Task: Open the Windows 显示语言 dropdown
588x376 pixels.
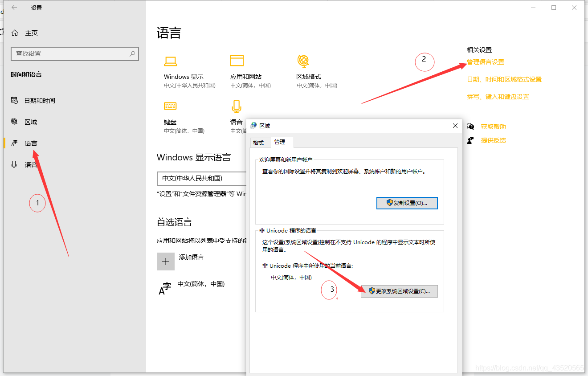Action: tap(200, 178)
